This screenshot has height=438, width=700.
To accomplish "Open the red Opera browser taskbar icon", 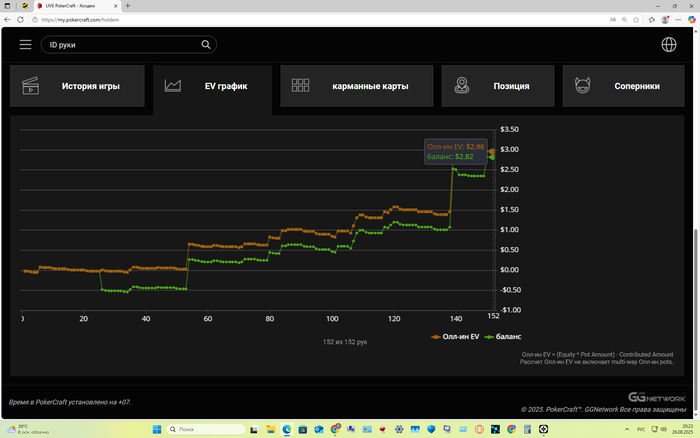I will pos(479,430).
